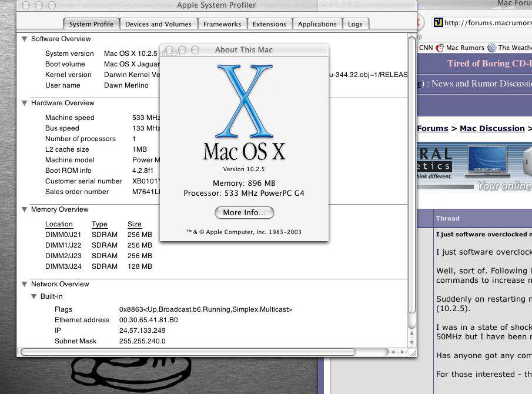This screenshot has height=394, width=532.
Task: Open the Frameworks tab
Action: tap(222, 24)
